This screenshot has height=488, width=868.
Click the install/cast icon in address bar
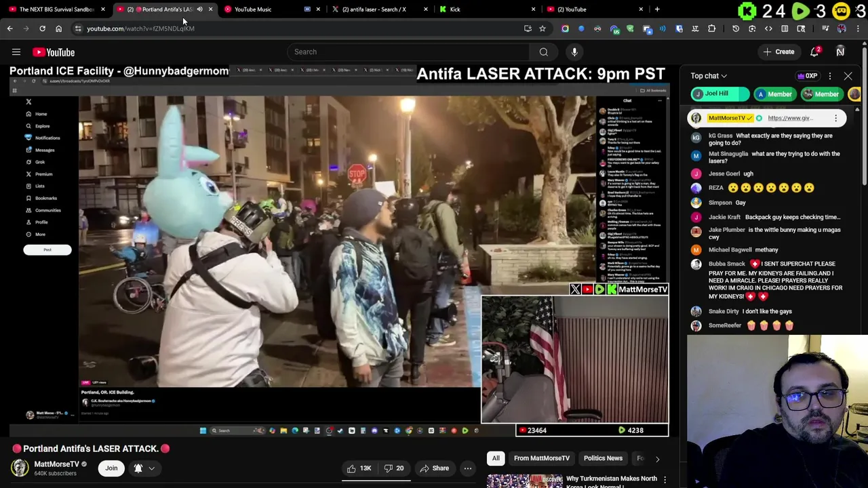(x=528, y=28)
